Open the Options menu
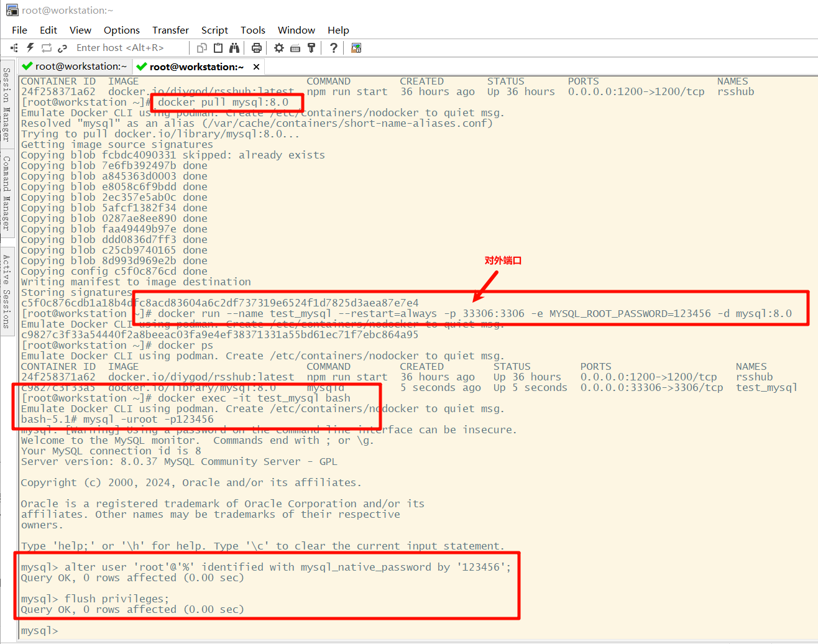 click(122, 30)
